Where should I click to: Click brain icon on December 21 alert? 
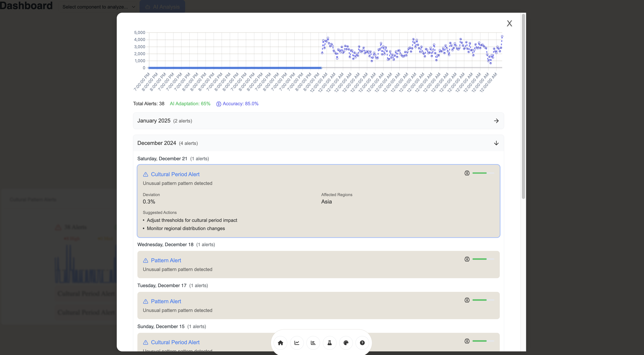pyautogui.click(x=467, y=173)
